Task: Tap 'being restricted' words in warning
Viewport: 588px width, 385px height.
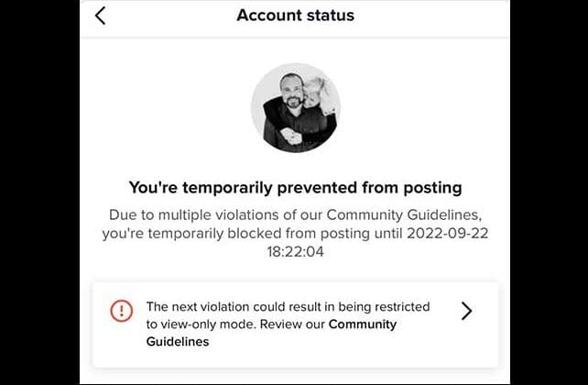Action: coord(384,306)
